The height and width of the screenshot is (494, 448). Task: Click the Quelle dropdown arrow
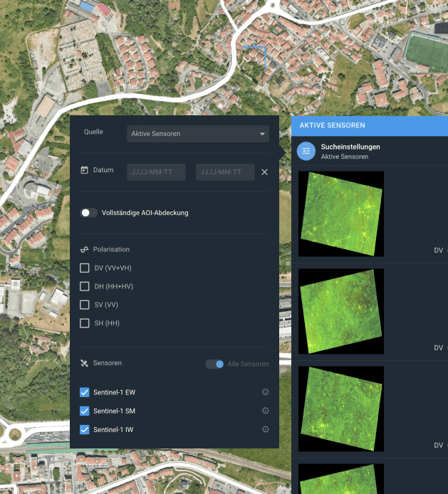(262, 134)
